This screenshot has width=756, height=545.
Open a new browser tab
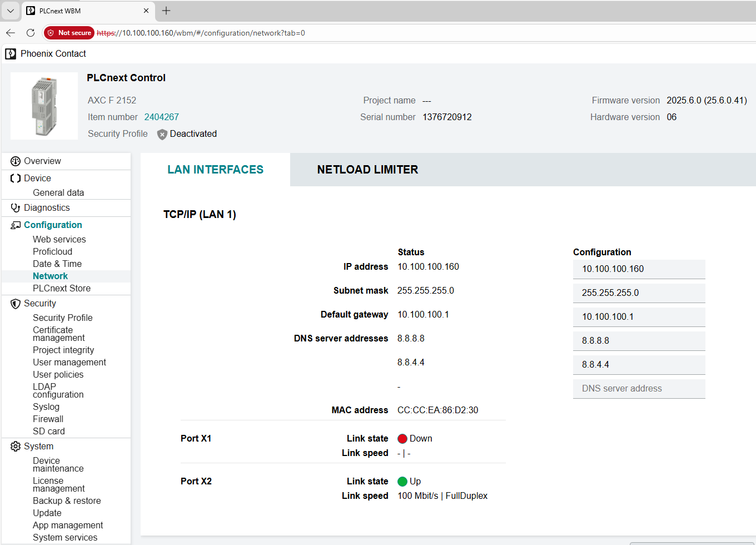(x=166, y=11)
